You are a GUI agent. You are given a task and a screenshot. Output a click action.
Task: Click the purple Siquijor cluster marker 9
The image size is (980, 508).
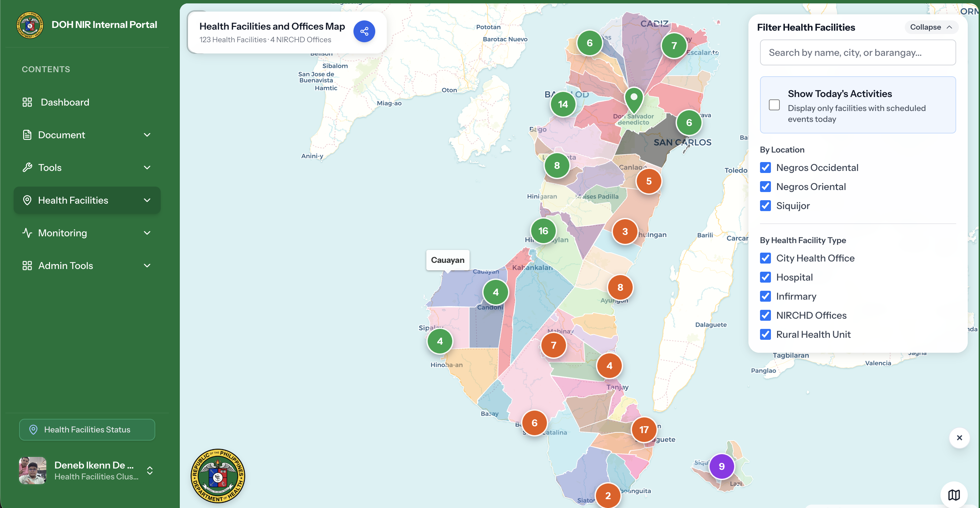pyautogui.click(x=721, y=466)
